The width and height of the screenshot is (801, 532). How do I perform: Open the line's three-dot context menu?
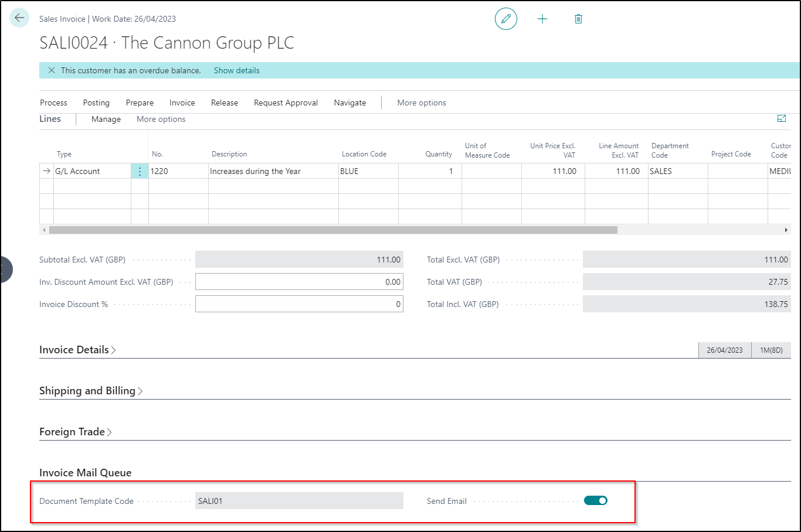click(x=140, y=171)
